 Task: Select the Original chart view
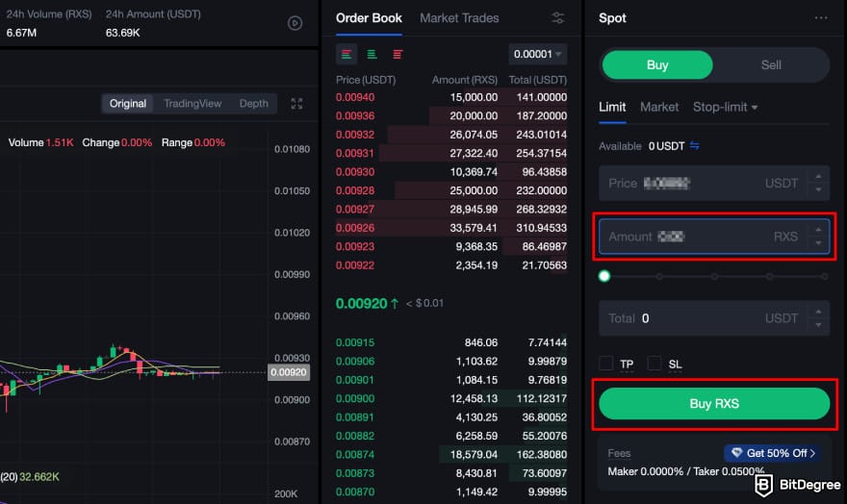click(127, 104)
